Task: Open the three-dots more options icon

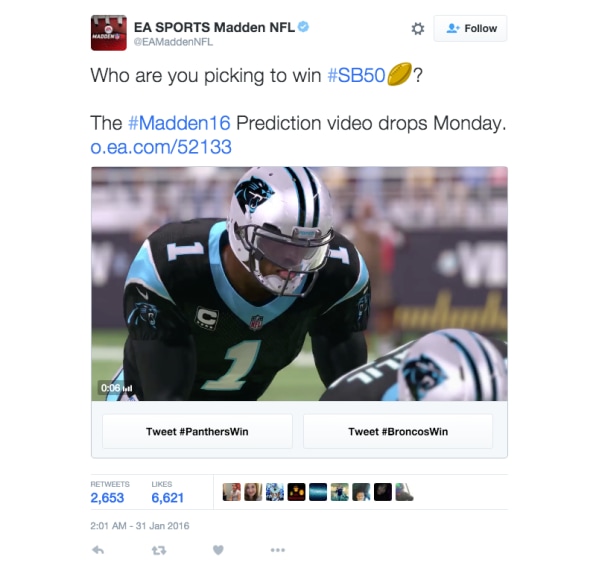Action: pyautogui.click(x=278, y=550)
